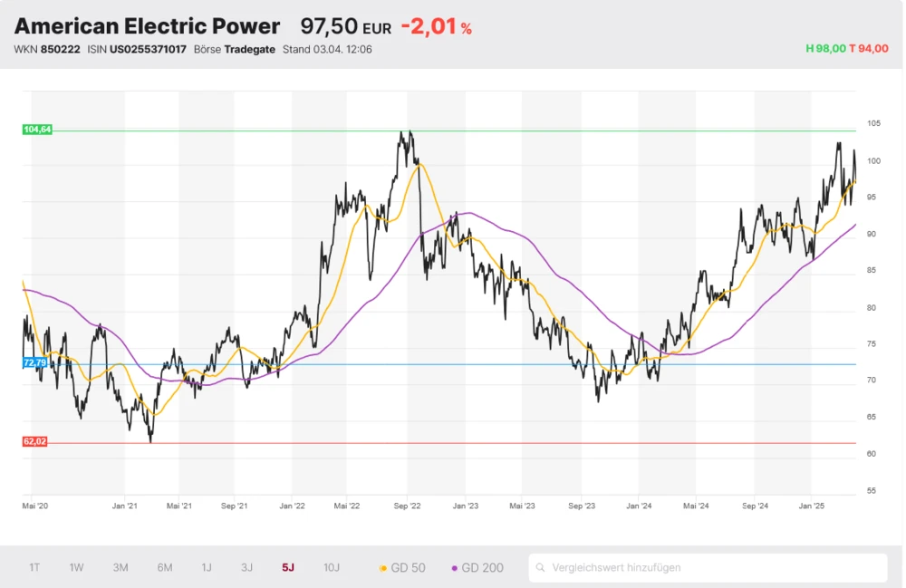
Task: Select the 1T intraday timeframe
Action: [x=34, y=567]
